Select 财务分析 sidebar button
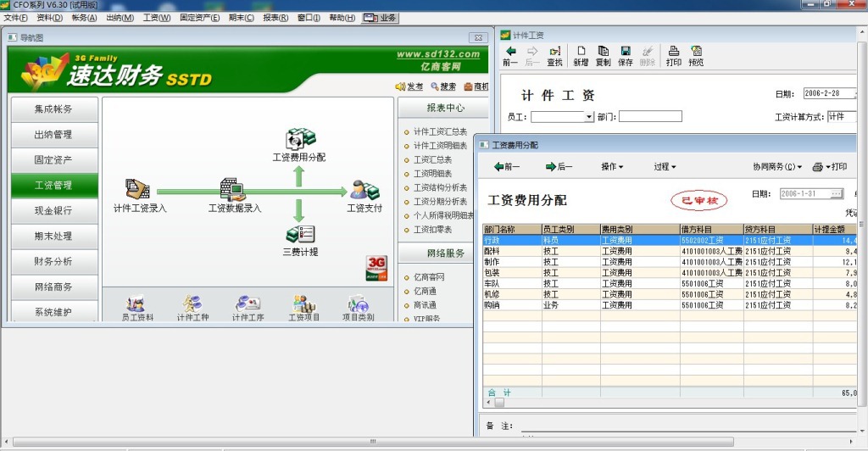This screenshot has width=868, height=451. coord(54,262)
